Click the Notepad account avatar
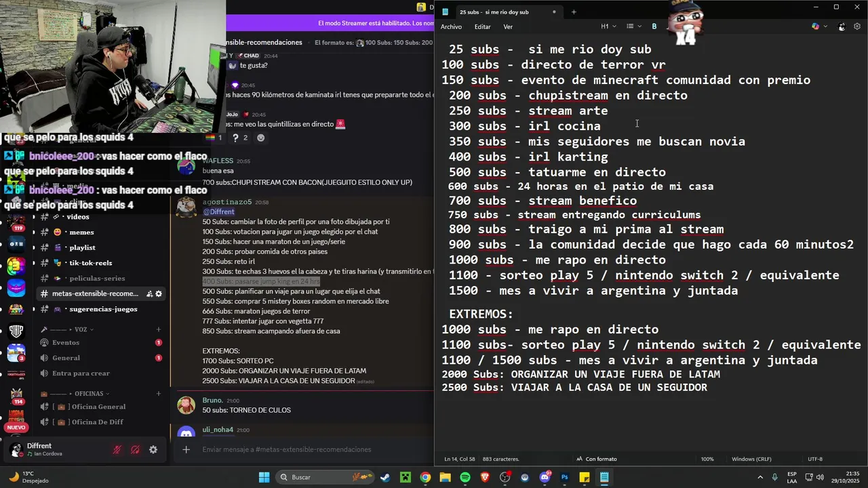The height and width of the screenshot is (488, 868). point(842,26)
